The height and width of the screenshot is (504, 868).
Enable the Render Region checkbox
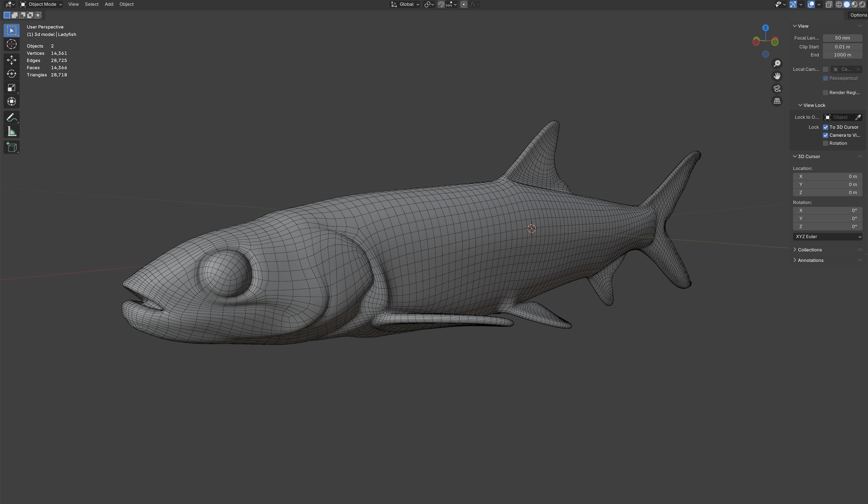click(x=825, y=92)
